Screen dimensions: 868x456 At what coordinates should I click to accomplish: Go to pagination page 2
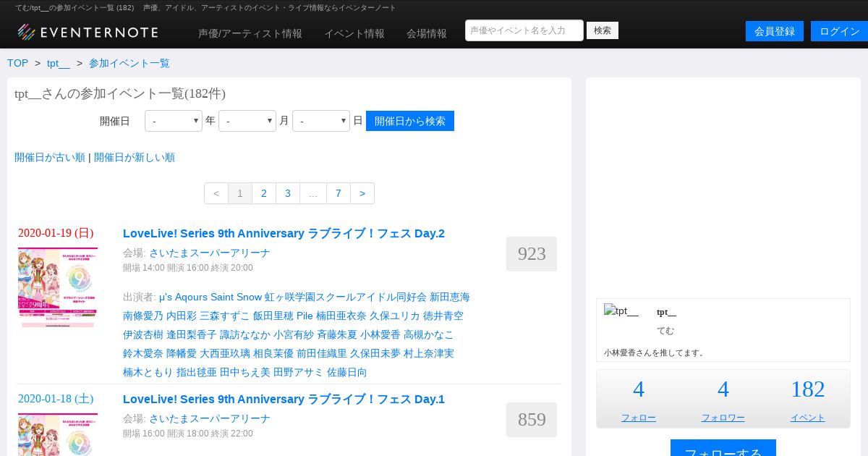pos(264,193)
